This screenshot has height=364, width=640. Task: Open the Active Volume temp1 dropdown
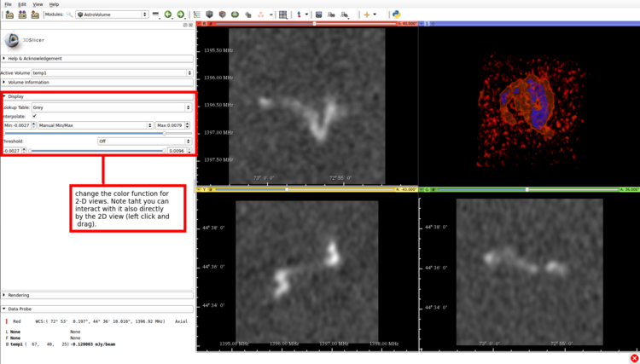[111, 73]
